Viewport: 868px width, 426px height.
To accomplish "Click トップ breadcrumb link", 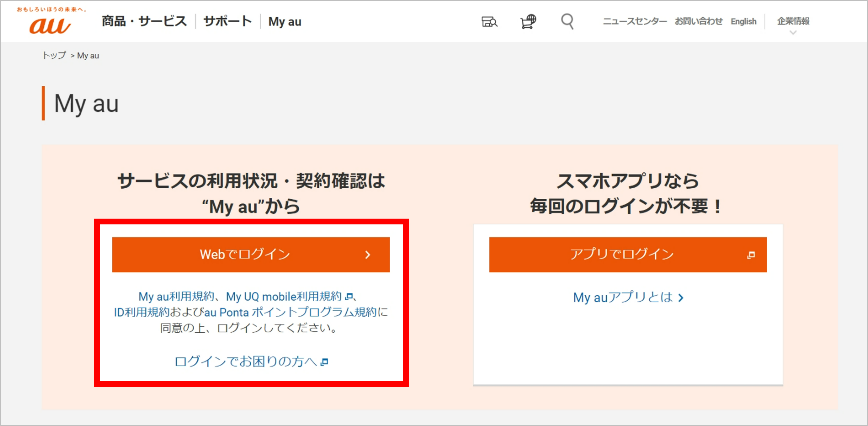I will coord(54,56).
